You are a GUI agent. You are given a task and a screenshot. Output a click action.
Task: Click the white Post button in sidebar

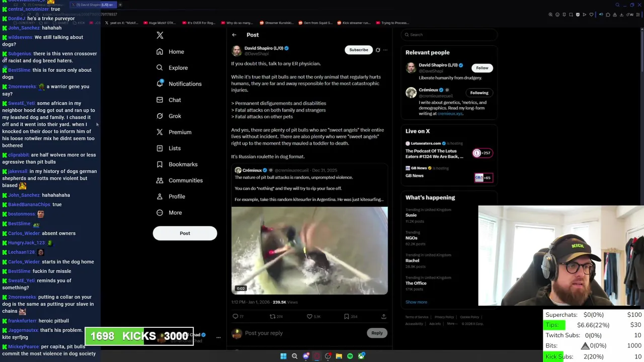click(x=185, y=233)
